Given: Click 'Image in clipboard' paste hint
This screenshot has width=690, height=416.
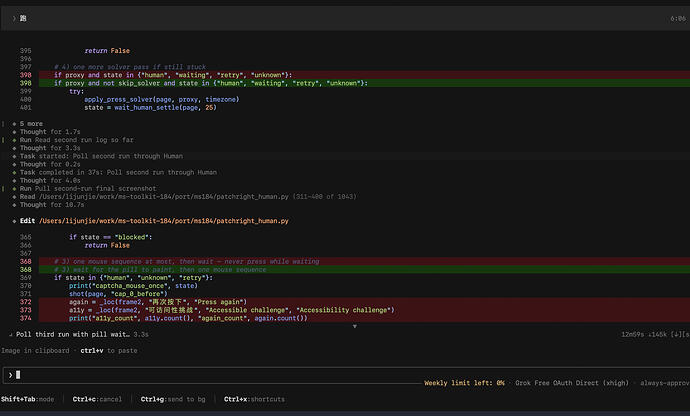Looking at the screenshot, I should pos(69,351).
